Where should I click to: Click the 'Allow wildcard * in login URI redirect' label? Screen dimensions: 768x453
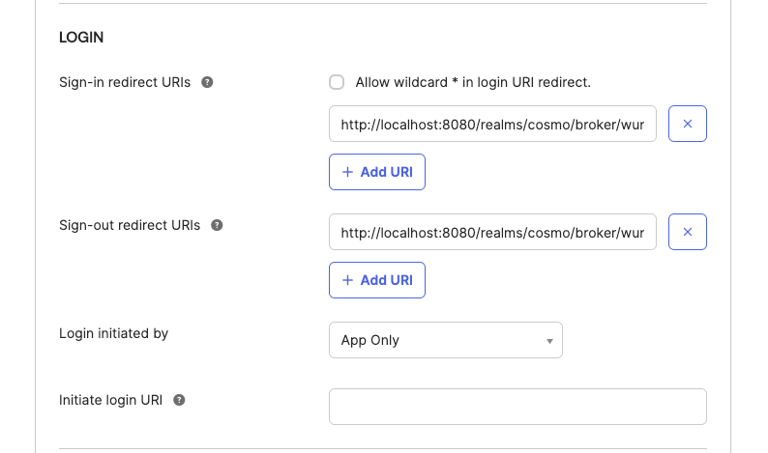(472, 82)
